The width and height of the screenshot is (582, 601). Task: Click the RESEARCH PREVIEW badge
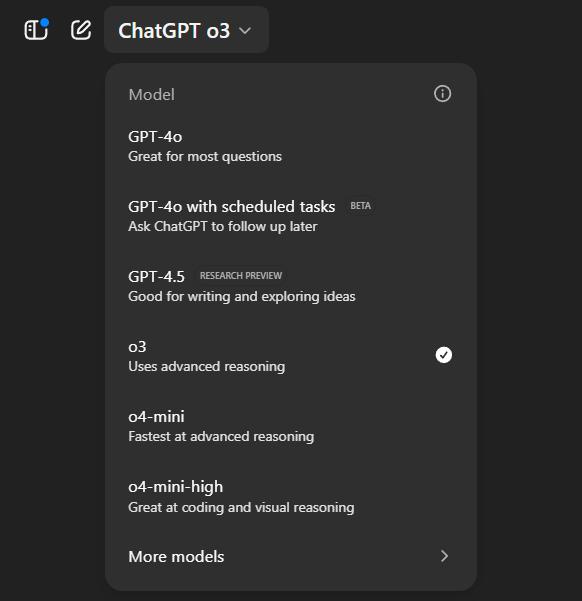pyautogui.click(x=241, y=276)
